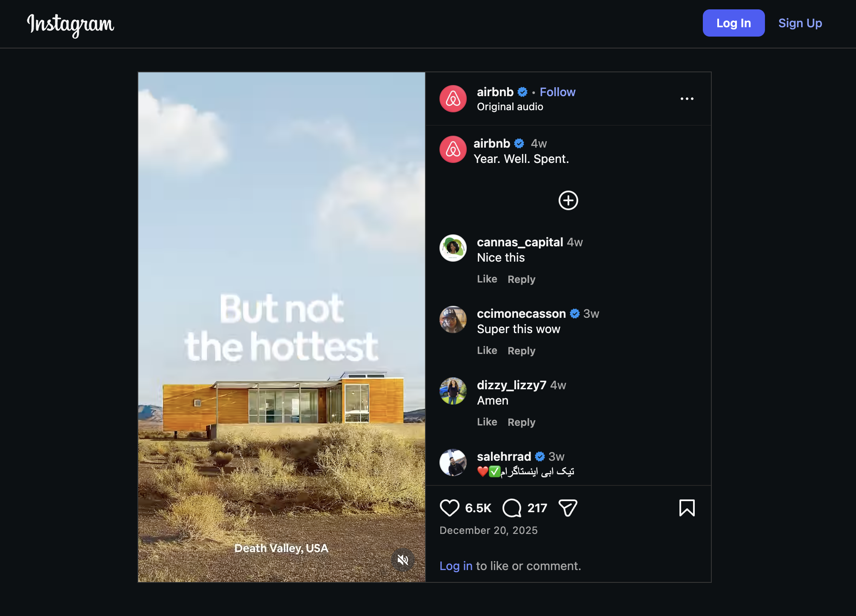Load more comments with the plus icon

(x=568, y=201)
